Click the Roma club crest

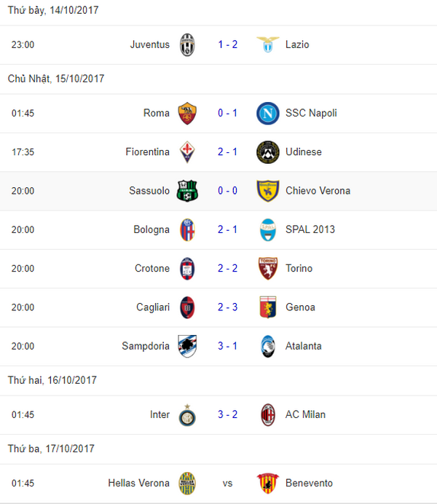187,114
